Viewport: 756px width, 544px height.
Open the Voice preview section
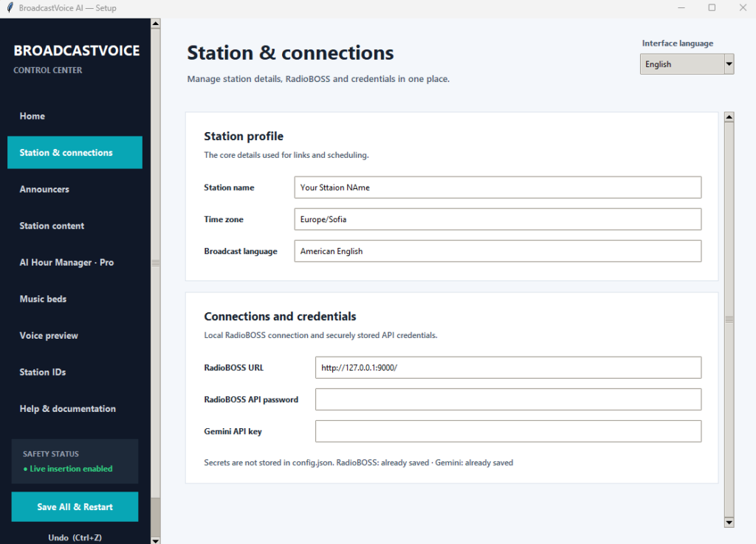pos(75,336)
